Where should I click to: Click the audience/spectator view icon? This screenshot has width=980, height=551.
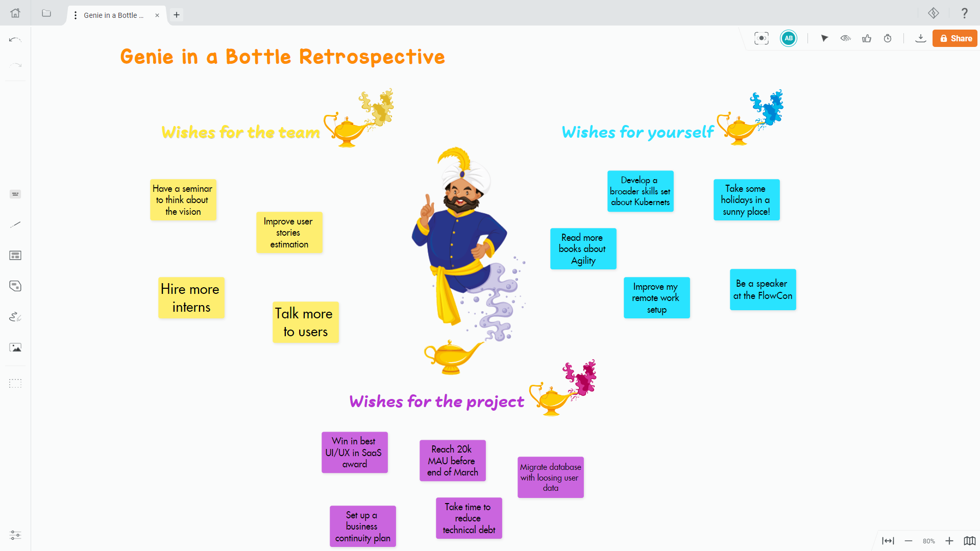point(846,38)
